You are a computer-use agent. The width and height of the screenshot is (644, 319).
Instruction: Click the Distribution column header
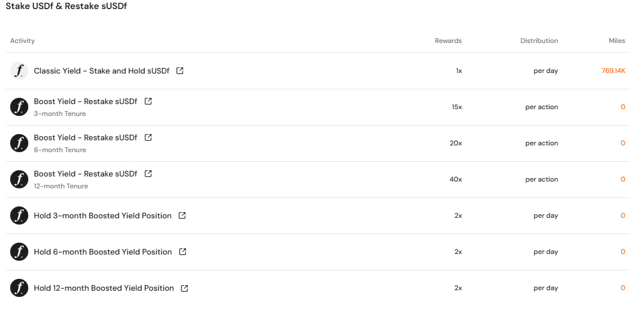click(539, 41)
